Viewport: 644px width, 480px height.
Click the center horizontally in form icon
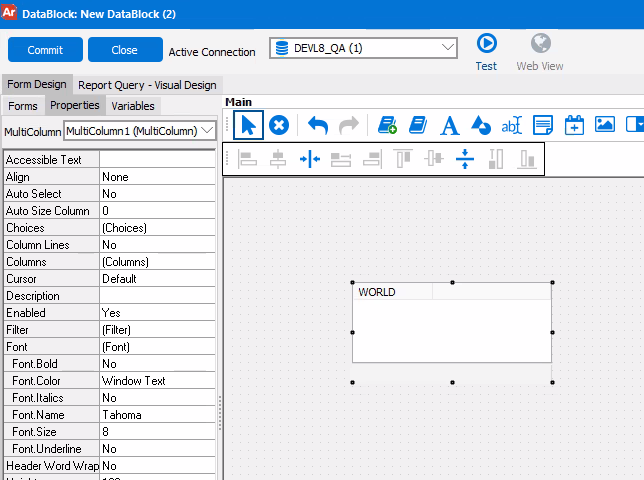click(x=310, y=159)
